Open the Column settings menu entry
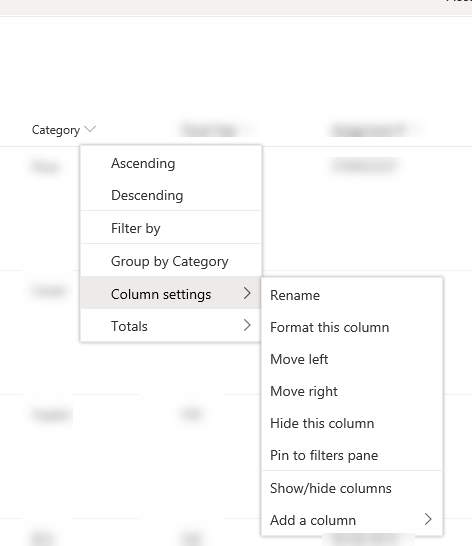472x546 pixels. (x=171, y=294)
